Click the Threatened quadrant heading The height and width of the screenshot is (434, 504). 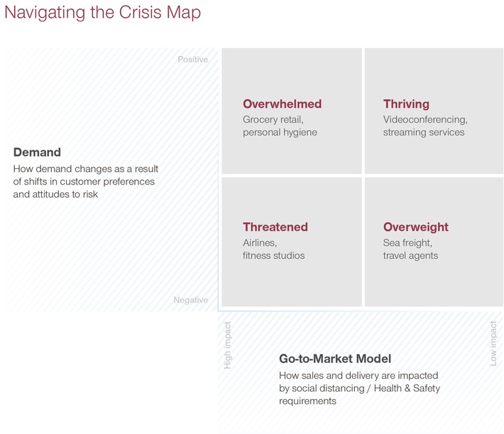coord(275,227)
